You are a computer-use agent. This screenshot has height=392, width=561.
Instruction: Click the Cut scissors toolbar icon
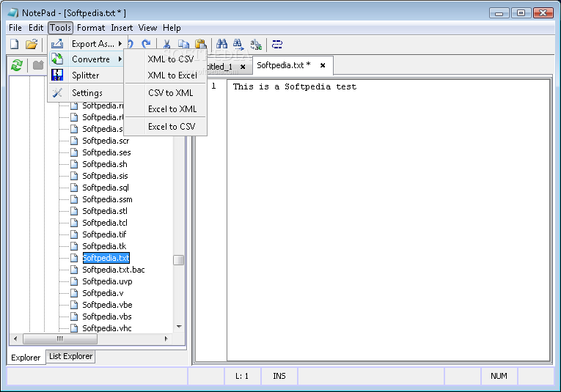click(166, 44)
